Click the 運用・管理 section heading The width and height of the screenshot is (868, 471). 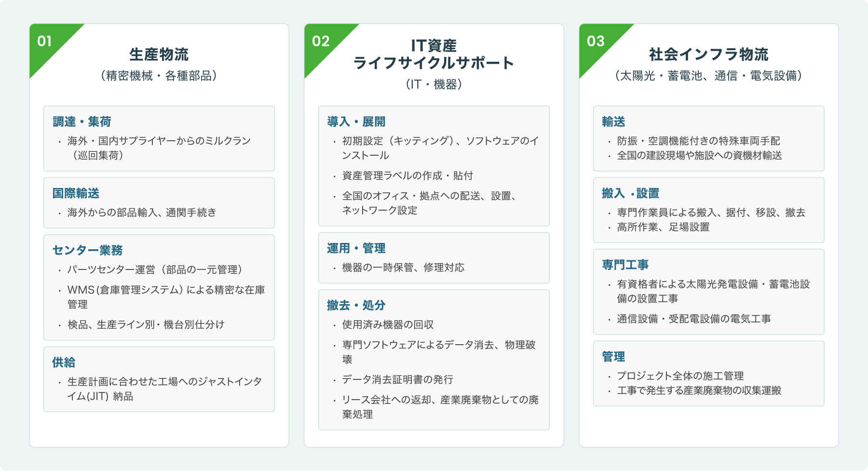(356, 248)
